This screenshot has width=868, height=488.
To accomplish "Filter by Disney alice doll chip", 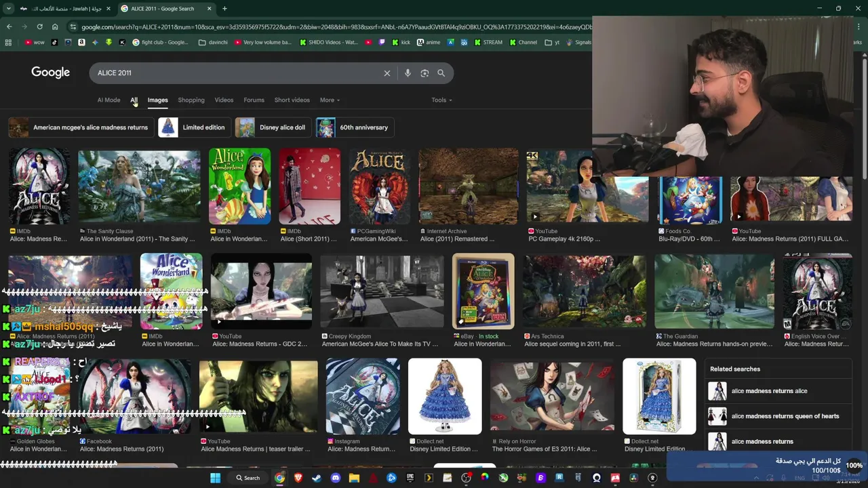I will click(x=273, y=127).
